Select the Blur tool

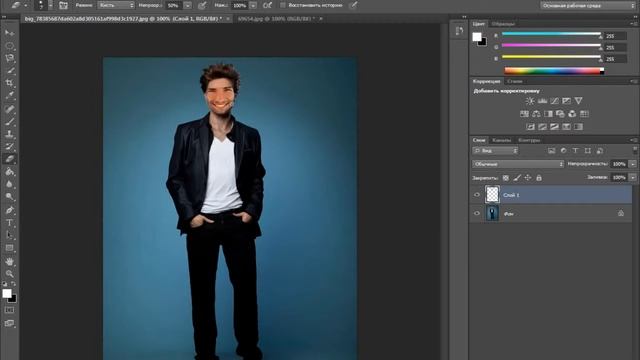(9, 184)
